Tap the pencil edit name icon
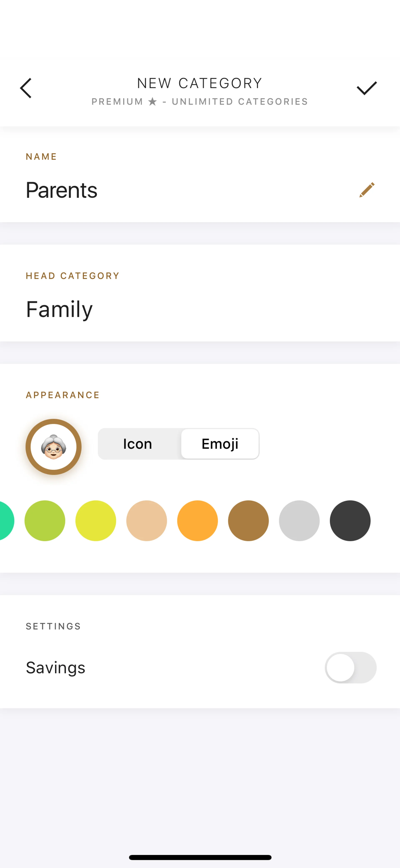 (367, 190)
